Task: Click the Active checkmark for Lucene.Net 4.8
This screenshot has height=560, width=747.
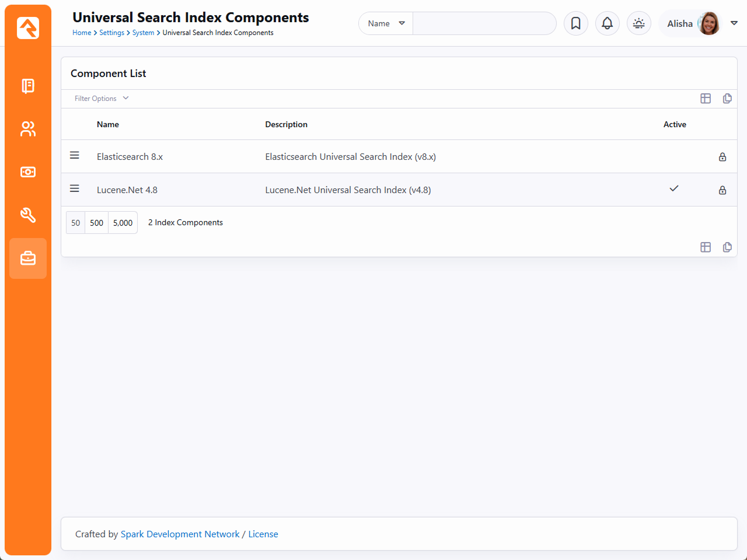Action: click(674, 188)
